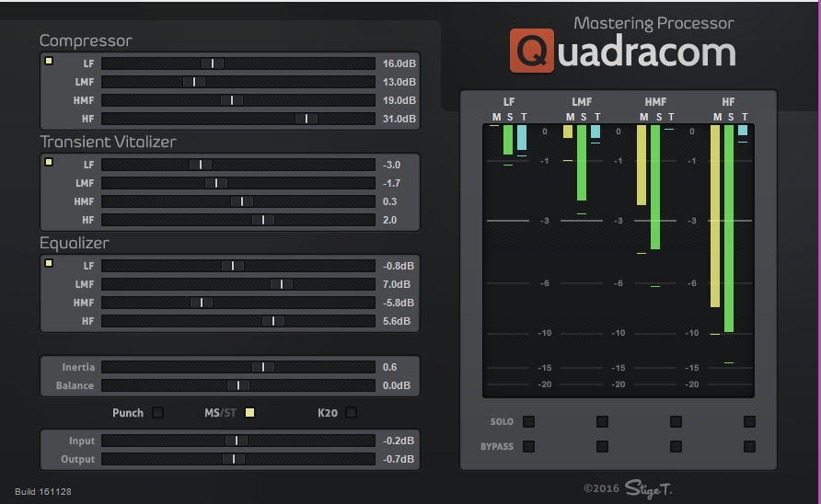This screenshot has height=504, width=821.
Task: Click the Inertia slider handle
Action: point(263,367)
